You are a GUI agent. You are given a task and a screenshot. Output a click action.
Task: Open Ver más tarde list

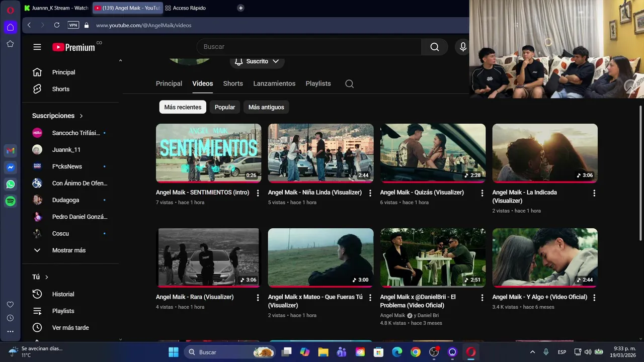[70, 328]
